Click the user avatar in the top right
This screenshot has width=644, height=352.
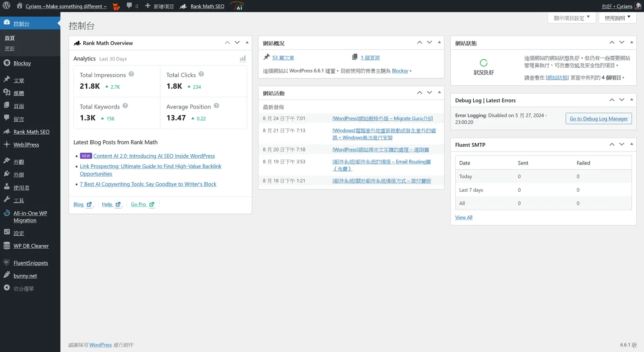(x=638, y=6)
